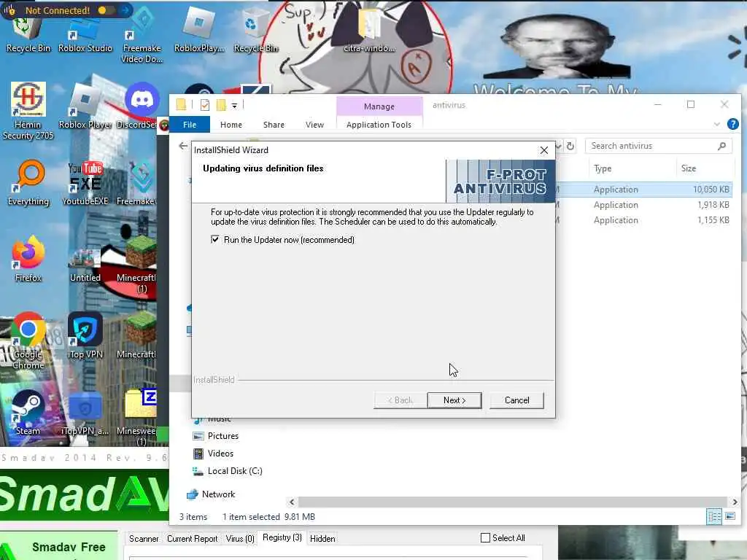This screenshot has width=747, height=560.
Task: Open the address bar history dropdown
Action: [559, 146]
